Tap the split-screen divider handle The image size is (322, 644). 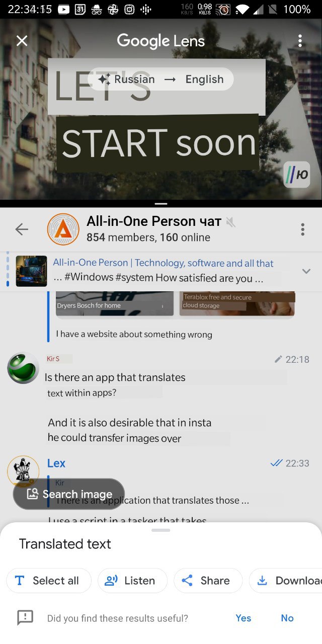[x=161, y=204]
